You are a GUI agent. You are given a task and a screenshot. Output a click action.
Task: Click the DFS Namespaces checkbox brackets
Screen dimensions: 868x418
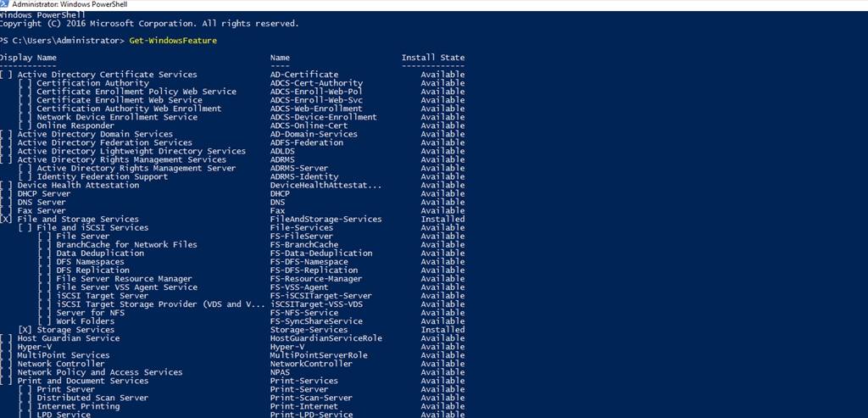click(45, 262)
